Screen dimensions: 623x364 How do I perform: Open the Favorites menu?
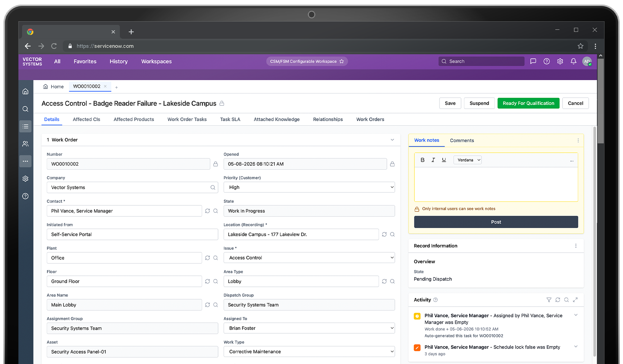pos(85,61)
